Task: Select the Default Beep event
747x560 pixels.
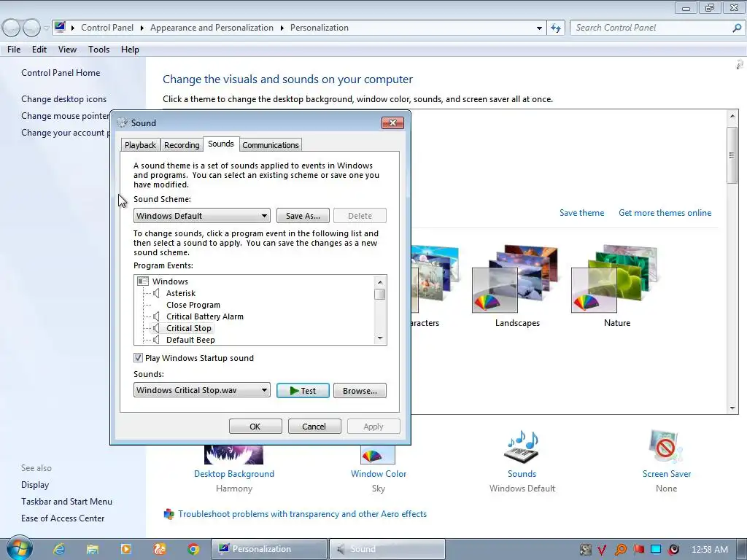Action: 190,340
